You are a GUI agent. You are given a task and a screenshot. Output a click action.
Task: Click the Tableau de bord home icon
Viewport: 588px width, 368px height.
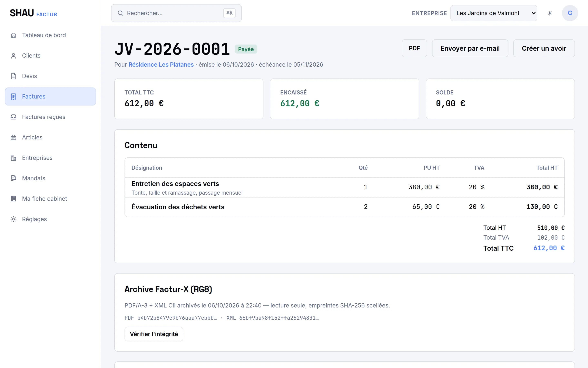click(13, 35)
